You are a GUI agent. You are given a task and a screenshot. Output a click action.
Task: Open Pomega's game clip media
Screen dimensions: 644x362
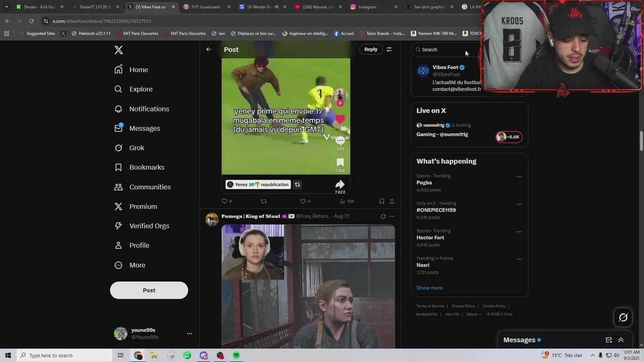(x=308, y=287)
